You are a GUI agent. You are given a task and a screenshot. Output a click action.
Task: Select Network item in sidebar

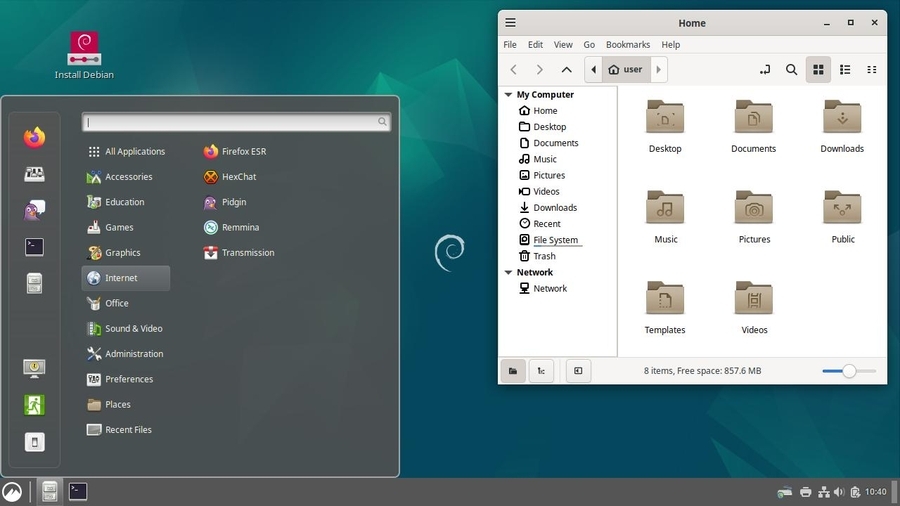click(x=543, y=289)
